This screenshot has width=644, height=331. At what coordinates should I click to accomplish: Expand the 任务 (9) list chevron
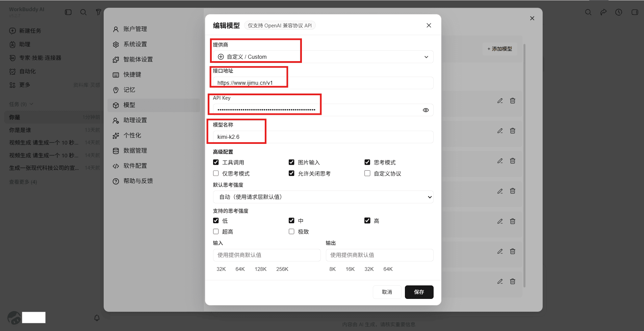31,104
